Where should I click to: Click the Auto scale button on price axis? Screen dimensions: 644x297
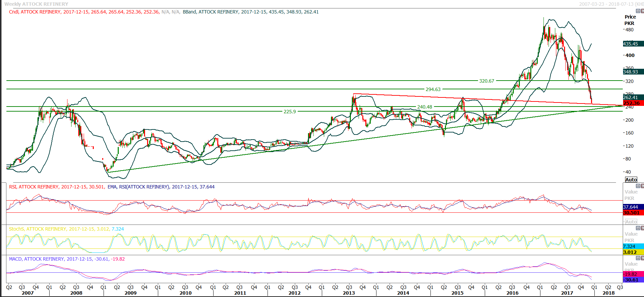coord(631,180)
